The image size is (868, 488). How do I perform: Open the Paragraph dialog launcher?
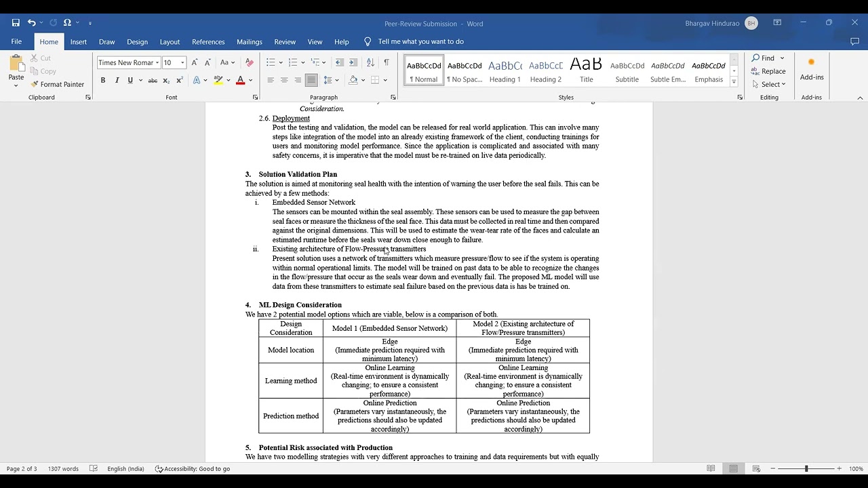394,98
